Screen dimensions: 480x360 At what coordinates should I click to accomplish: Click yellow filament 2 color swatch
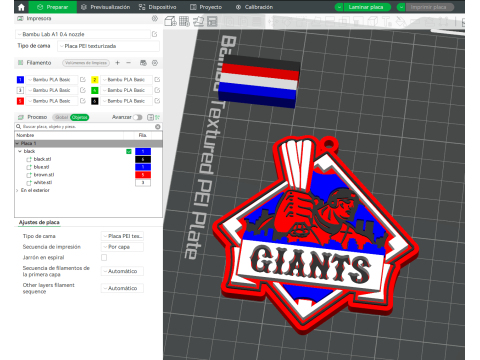pos(95,80)
